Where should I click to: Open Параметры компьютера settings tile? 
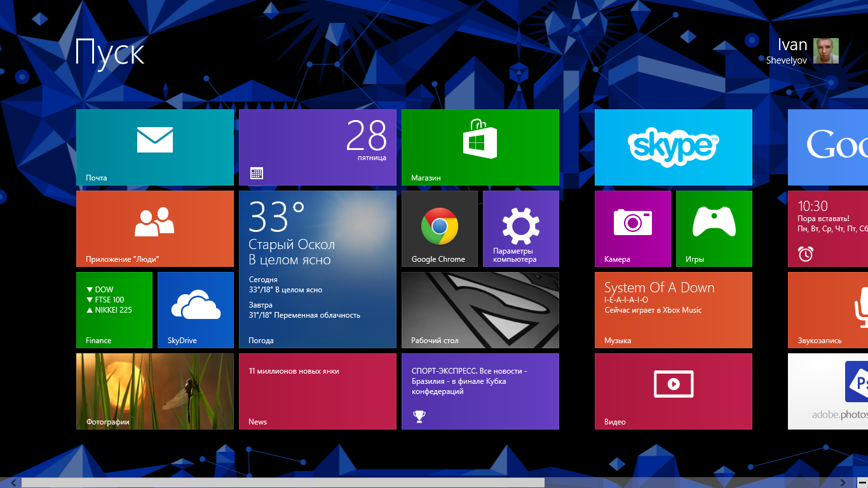coord(521,229)
